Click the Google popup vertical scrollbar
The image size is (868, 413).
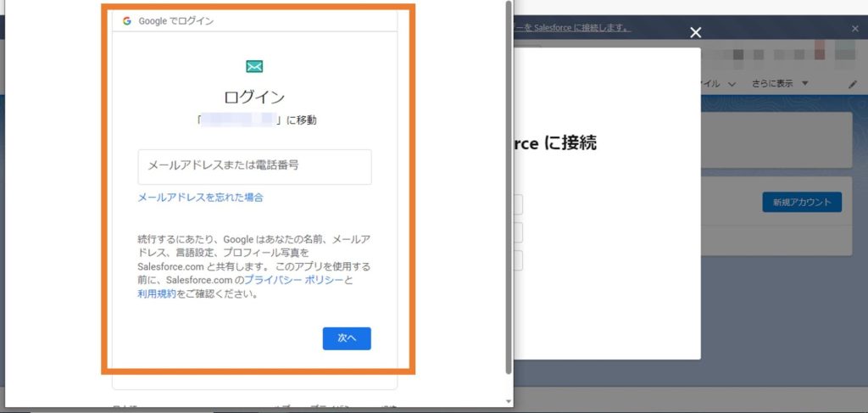tap(509, 187)
